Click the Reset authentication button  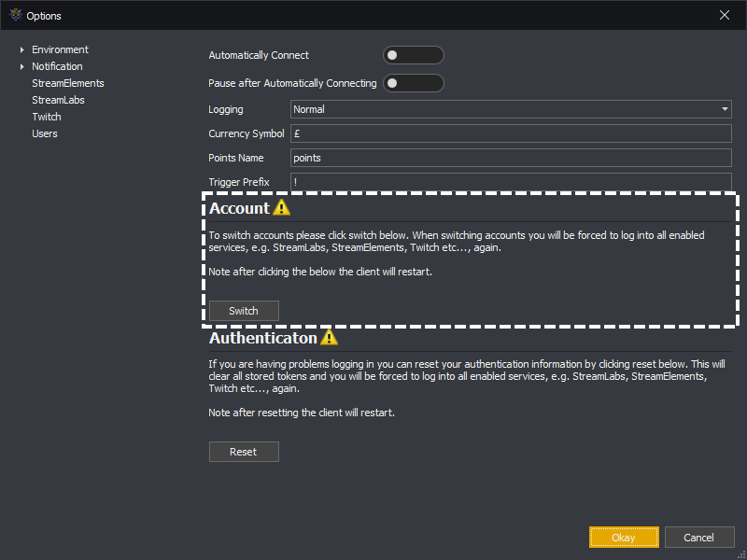[x=244, y=452]
